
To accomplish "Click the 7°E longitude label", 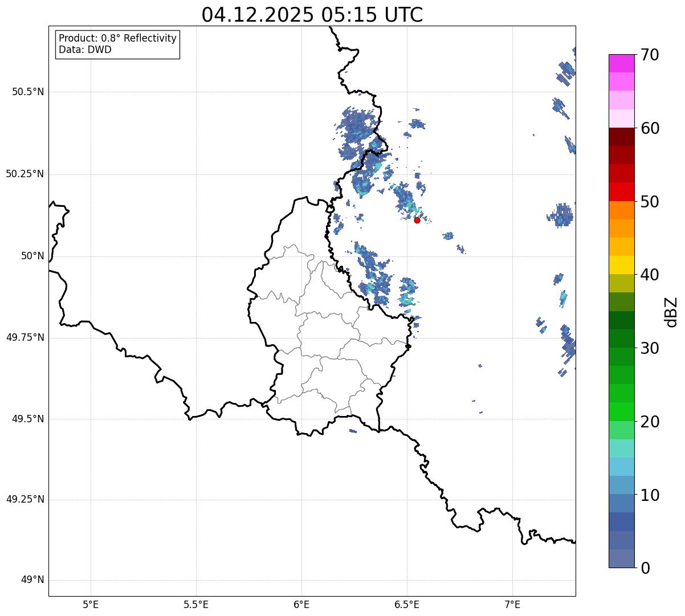I will [512, 605].
